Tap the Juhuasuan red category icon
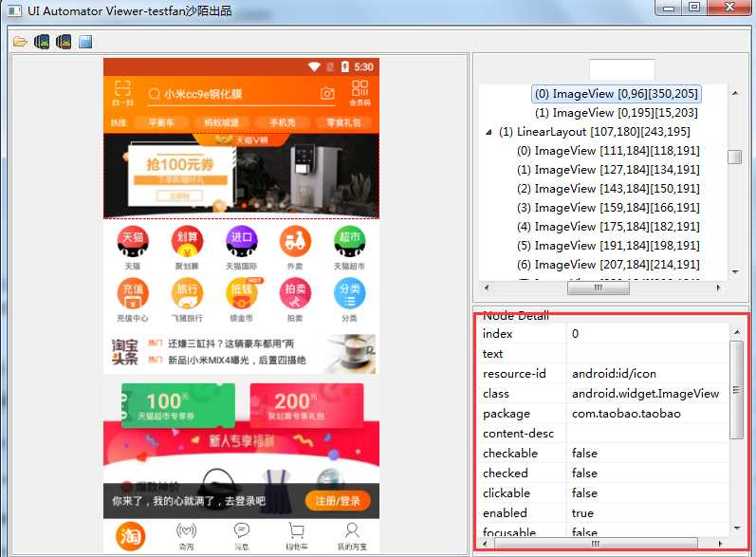The width and height of the screenshot is (756, 557). 187,241
